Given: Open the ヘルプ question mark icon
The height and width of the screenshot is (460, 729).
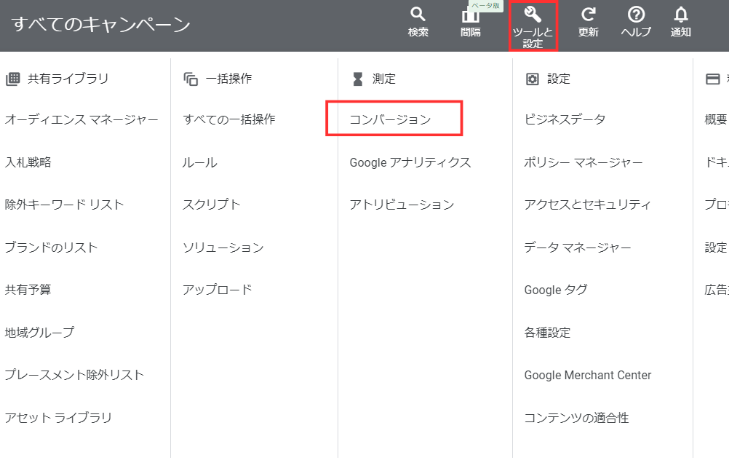Looking at the screenshot, I should pos(636,14).
